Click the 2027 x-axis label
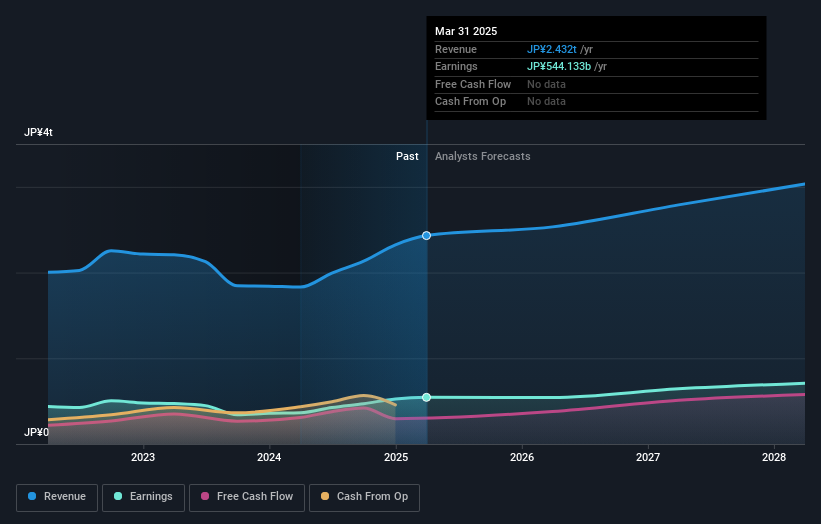This screenshot has width=821, height=524. point(648,457)
